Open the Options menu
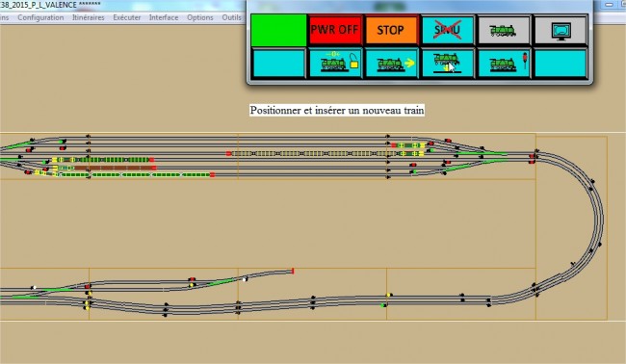 (200, 17)
